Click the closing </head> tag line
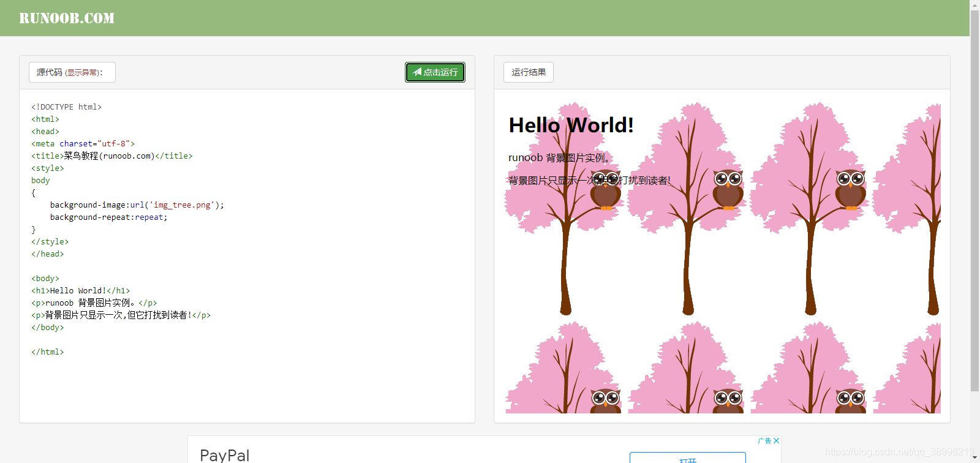Image resolution: width=980 pixels, height=463 pixels. coord(48,254)
